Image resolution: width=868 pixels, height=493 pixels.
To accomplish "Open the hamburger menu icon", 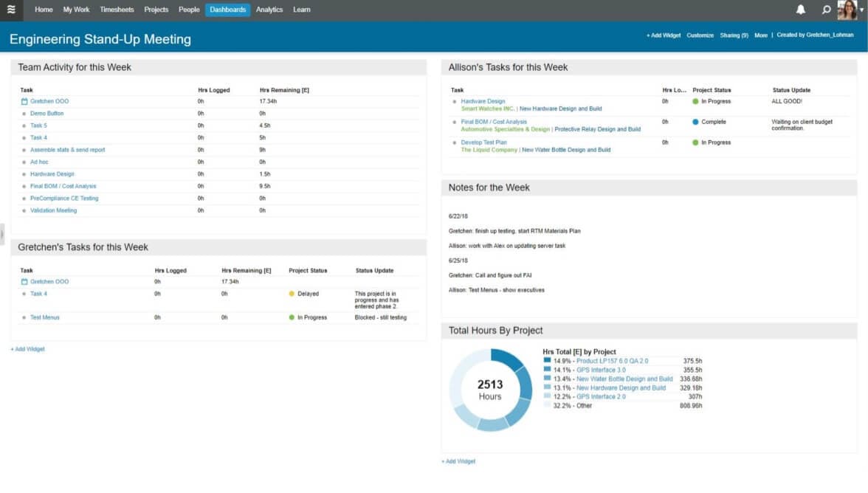I will tap(11, 10).
